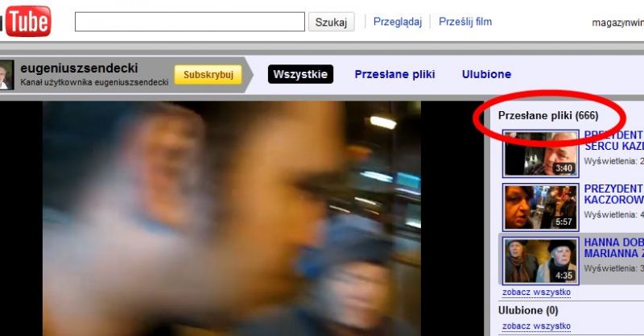
Task: Click the YouTube logo
Action: pos(26,22)
